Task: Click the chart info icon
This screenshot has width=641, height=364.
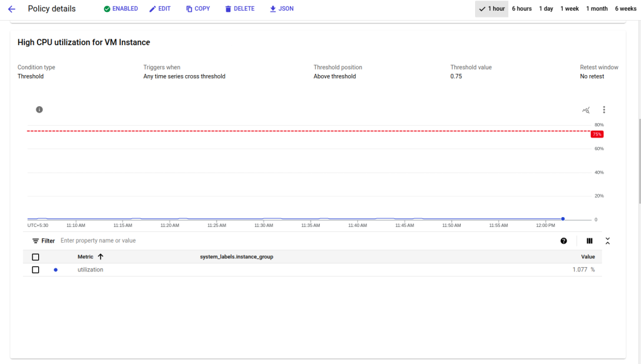Action: (39, 109)
